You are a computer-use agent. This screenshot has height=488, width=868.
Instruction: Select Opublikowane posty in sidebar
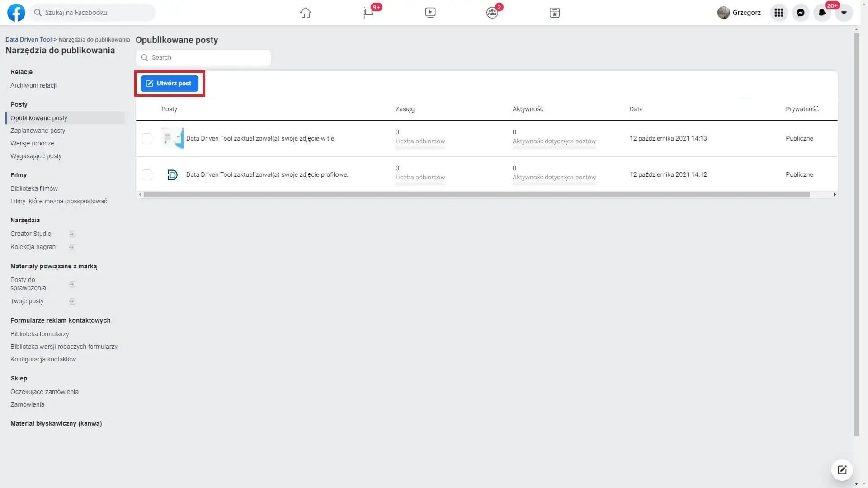tap(66, 118)
